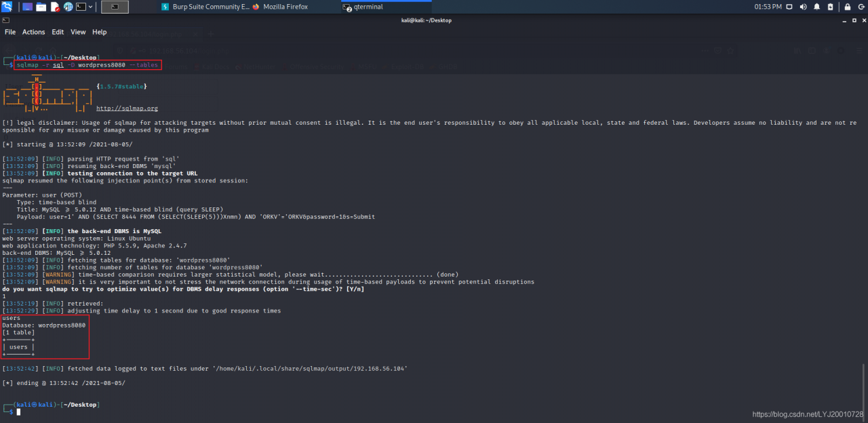Screen dimensions: 868x423
Task: Open the Edit menu
Action: click(58, 32)
